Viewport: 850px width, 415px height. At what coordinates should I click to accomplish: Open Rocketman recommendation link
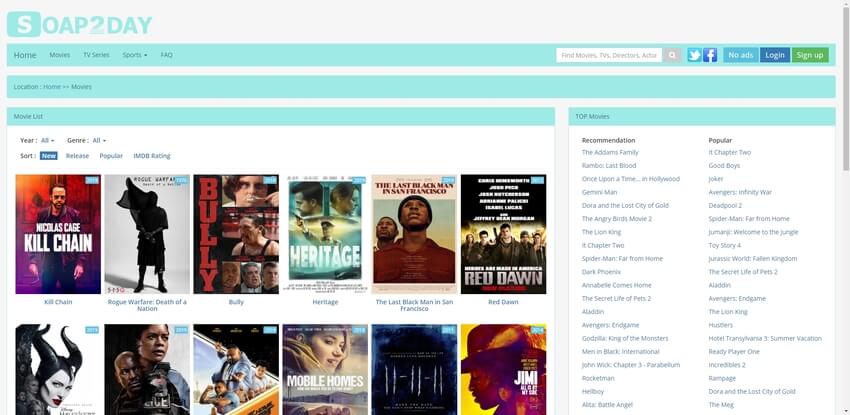597,378
